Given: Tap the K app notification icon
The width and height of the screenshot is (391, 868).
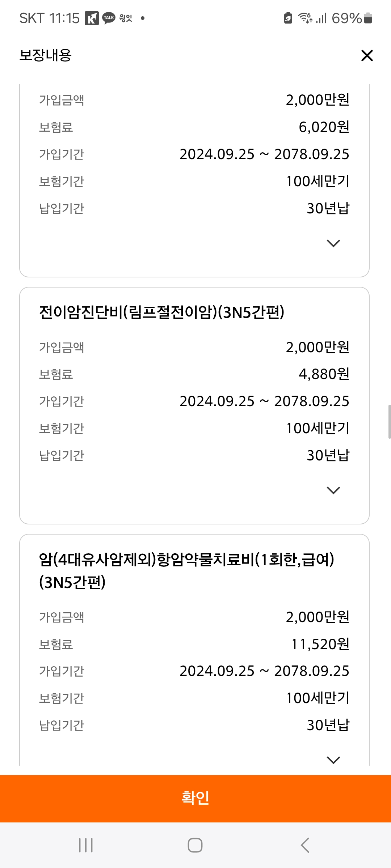Looking at the screenshot, I should coord(92,18).
